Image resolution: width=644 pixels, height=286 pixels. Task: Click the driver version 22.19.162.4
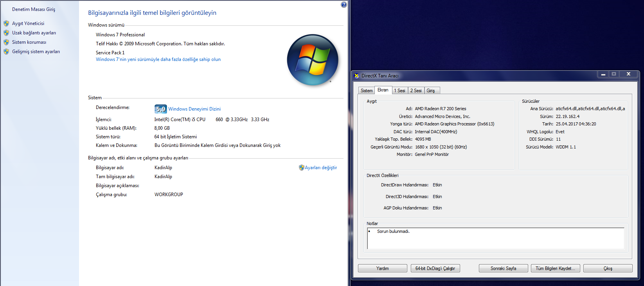(x=568, y=116)
